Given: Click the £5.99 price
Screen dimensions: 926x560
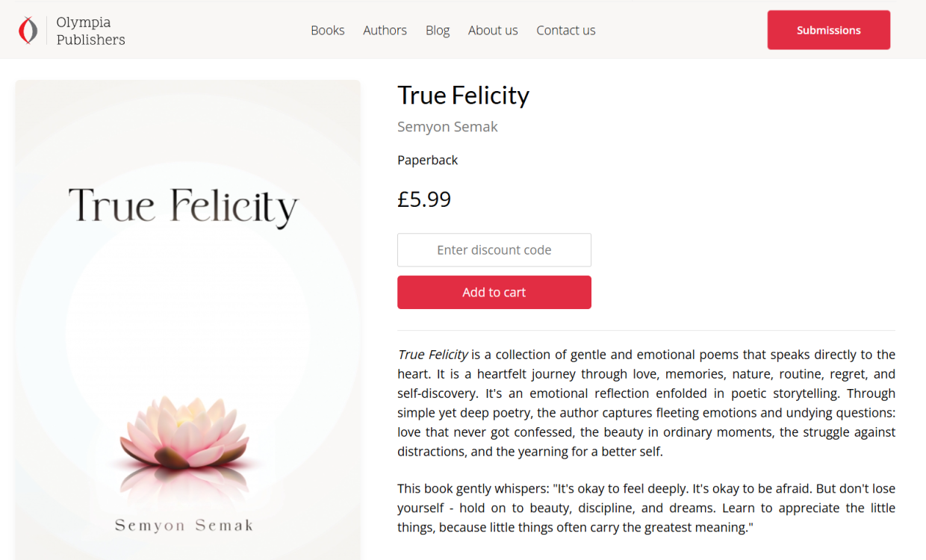Looking at the screenshot, I should [424, 199].
